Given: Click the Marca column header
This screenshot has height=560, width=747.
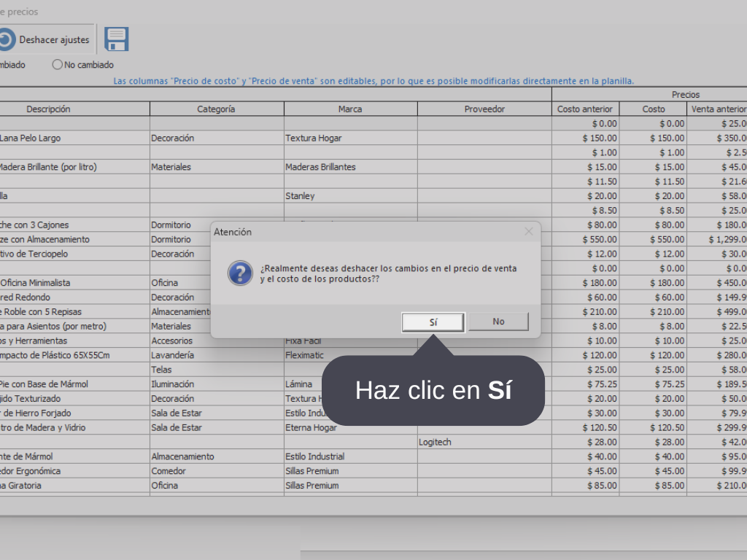Looking at the screenshot, I should [x=350, y=109].
